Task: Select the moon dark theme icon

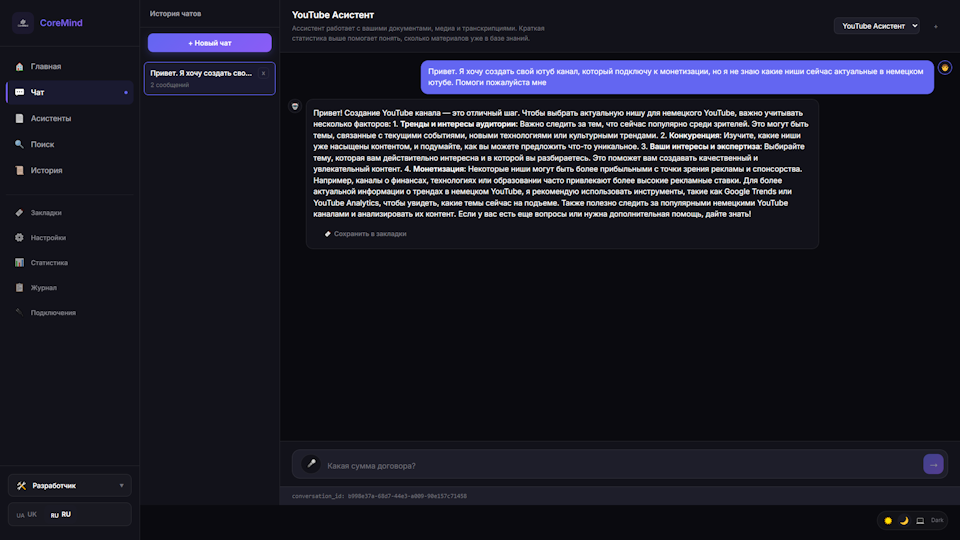Action: (x=904, y=520)
